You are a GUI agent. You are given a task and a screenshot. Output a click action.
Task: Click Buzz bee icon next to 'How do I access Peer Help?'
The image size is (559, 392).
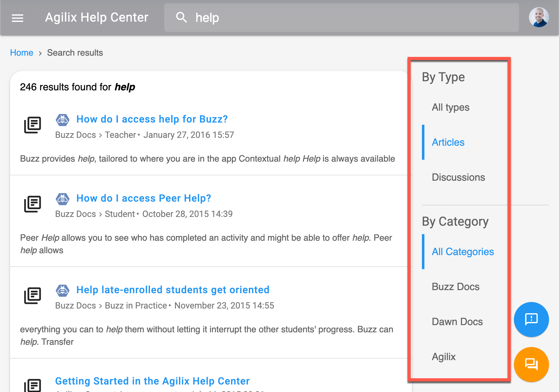pos(63,199)
